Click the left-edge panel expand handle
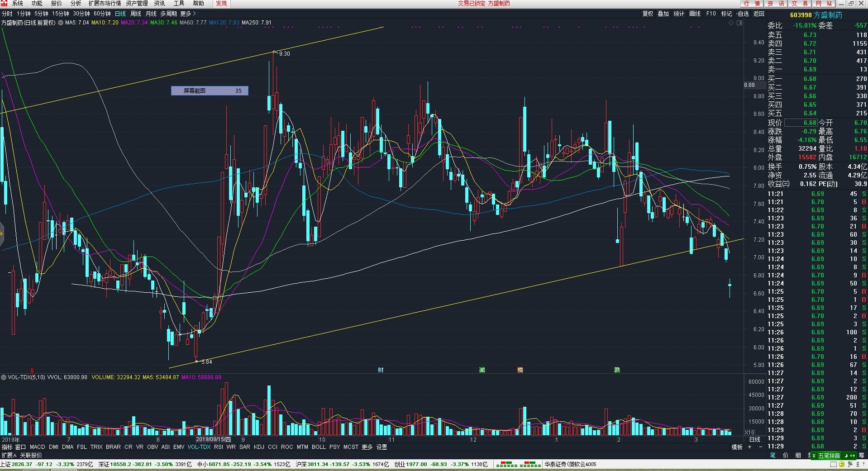868x471 pixels. pos(2,234)
